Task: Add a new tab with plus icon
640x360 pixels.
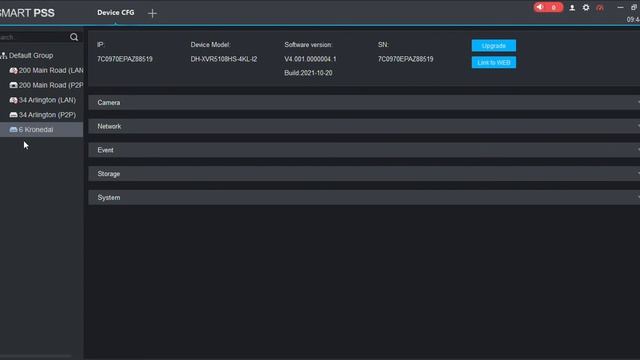Action: [152, 13]
